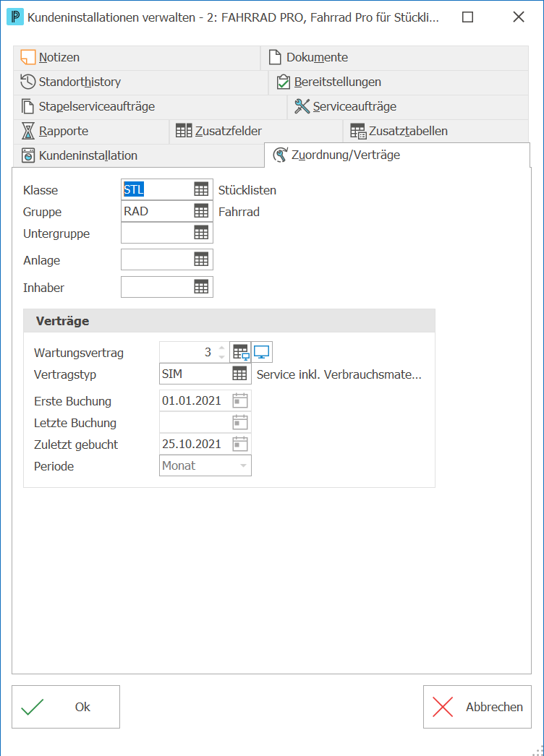Open Wartungsvertrag table lookup icon
This screenshot has height=756, width=544.
(x=240, y=353)
